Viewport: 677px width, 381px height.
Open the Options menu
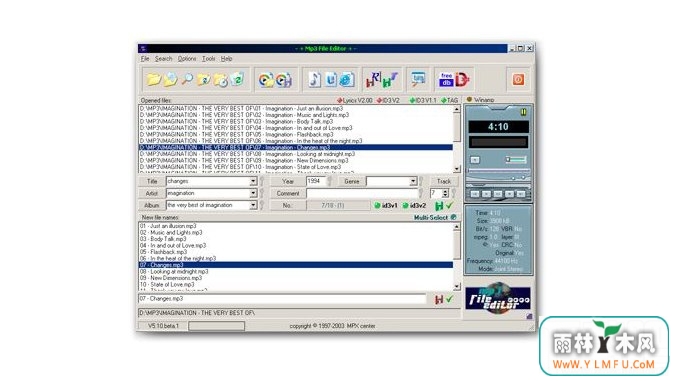(x=187, y=59)
